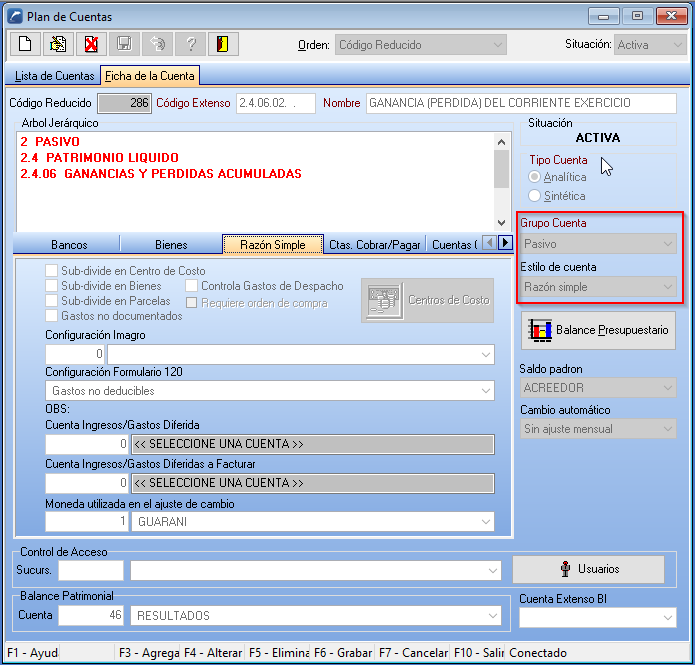Check Gastos no documentados

point(51,316)
